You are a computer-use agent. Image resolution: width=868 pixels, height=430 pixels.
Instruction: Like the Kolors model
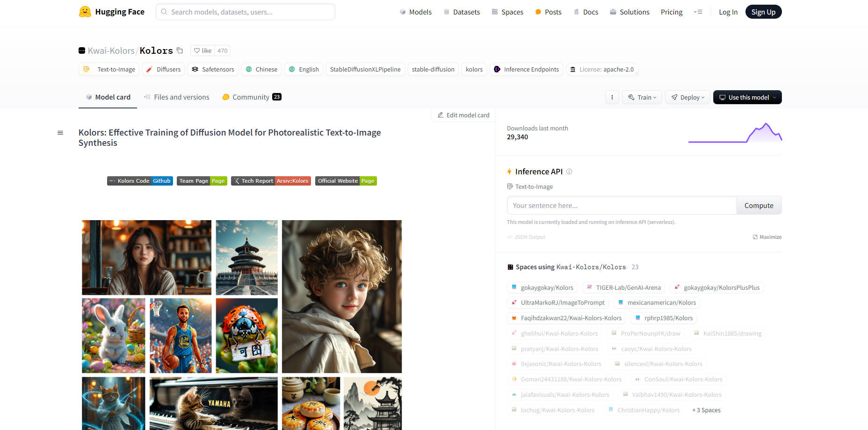pyautogui.click(x=202, y=50)
